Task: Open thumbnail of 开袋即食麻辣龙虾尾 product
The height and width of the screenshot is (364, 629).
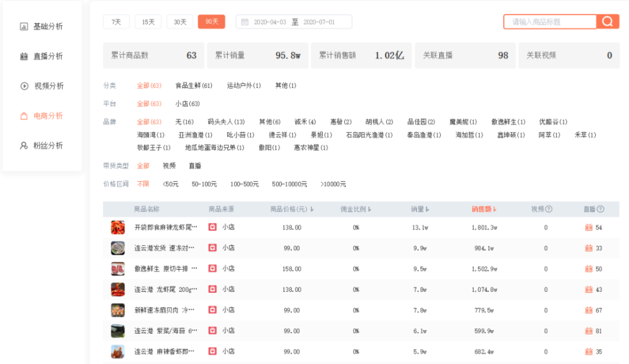Action: click(x=118, y=228)
